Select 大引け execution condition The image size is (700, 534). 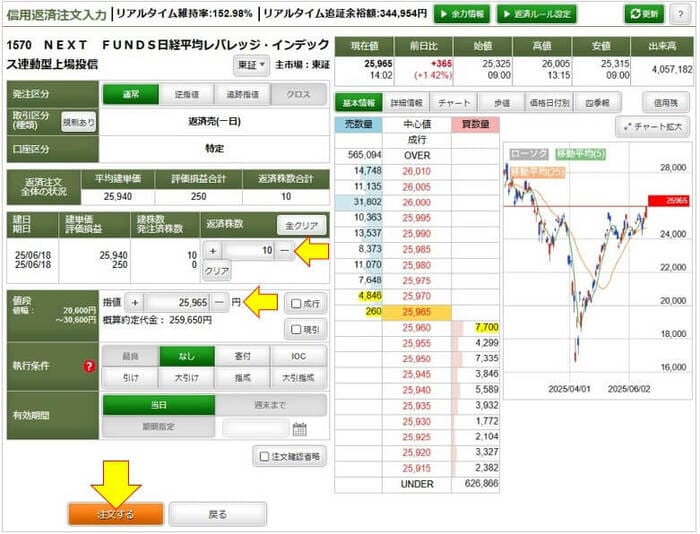click(187, 378)
